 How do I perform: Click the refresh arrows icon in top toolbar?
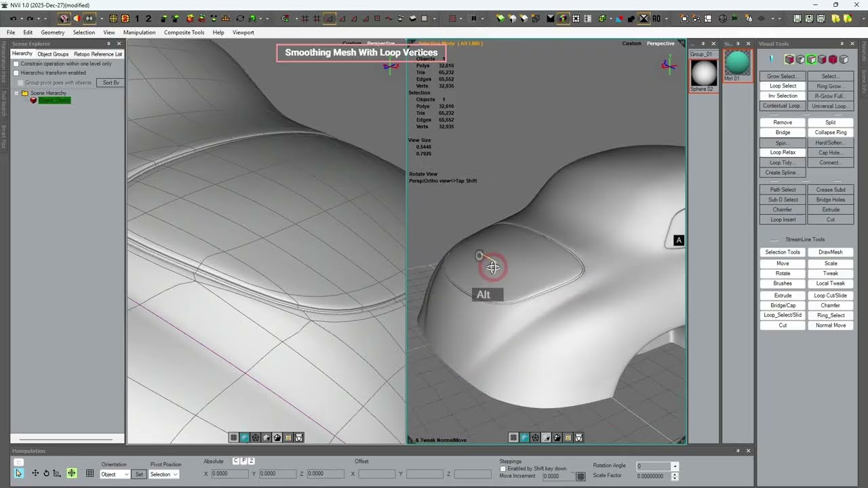pos(240,19)
